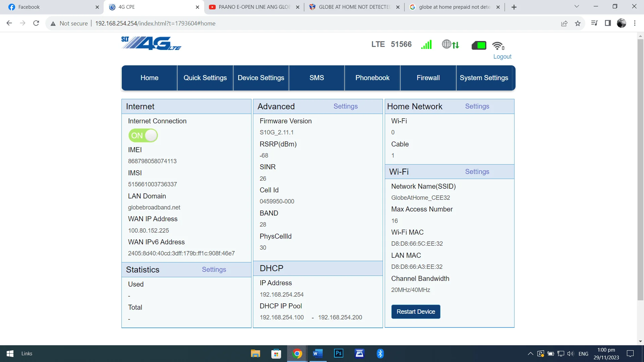Image resolution: width=644 pixels, height=362 pixels.
Task: Click the IMEI value 868798058074113
Action: coord(152,161)
